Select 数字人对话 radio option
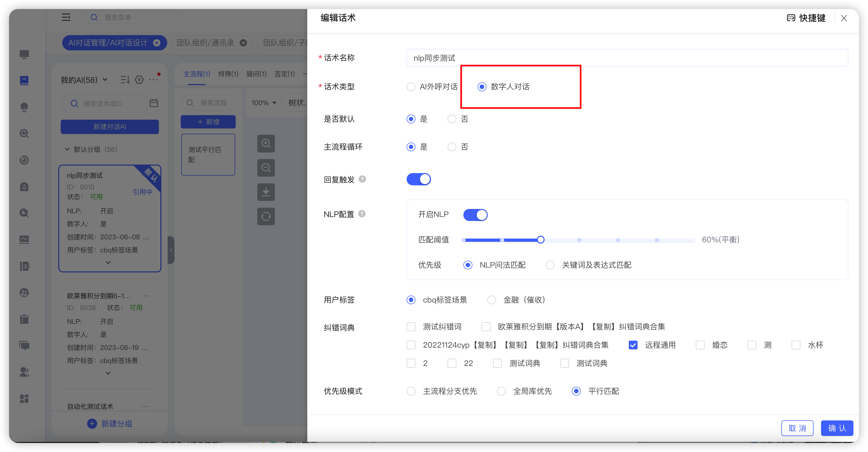 (504, 87)
